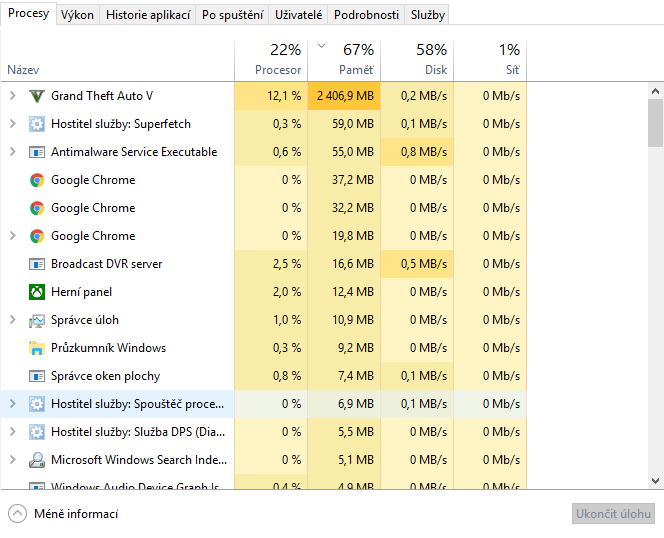This screenshot has height=538, width=664.
Task: Click the 55,0 MB memory cell
Action: tap(344, 152)
